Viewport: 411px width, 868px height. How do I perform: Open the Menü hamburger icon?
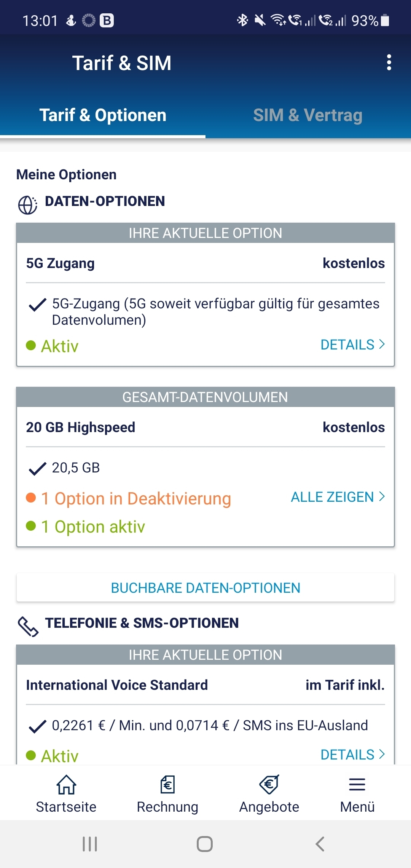point(357,785)
